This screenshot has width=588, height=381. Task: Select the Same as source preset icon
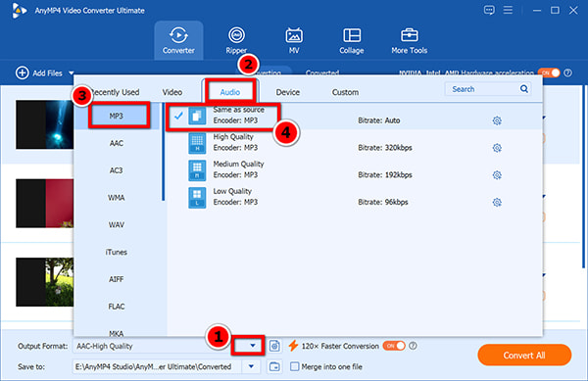pyautogui.click(x=197, y=116)
